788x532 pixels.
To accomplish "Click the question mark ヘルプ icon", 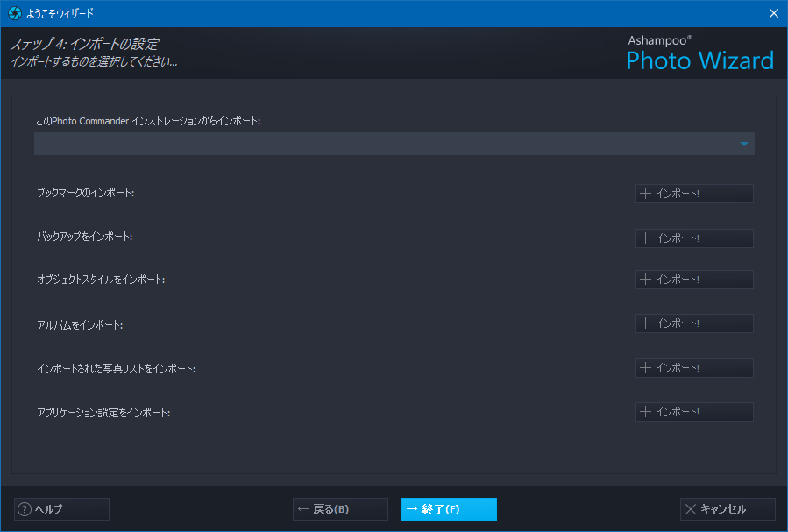I will (x=25, y=509).
